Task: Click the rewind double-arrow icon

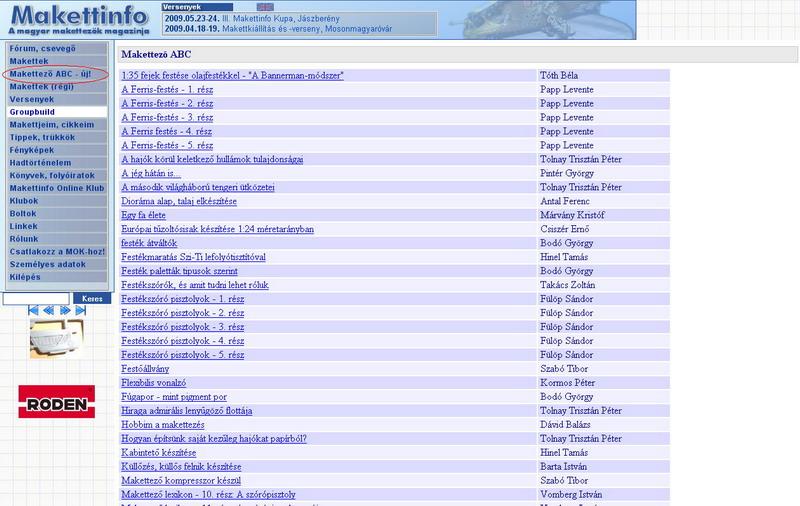Action: [x=47, y=311]
